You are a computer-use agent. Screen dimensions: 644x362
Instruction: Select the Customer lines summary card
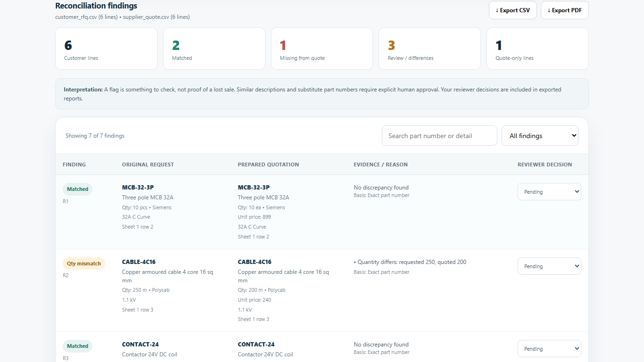coord(106,49)
